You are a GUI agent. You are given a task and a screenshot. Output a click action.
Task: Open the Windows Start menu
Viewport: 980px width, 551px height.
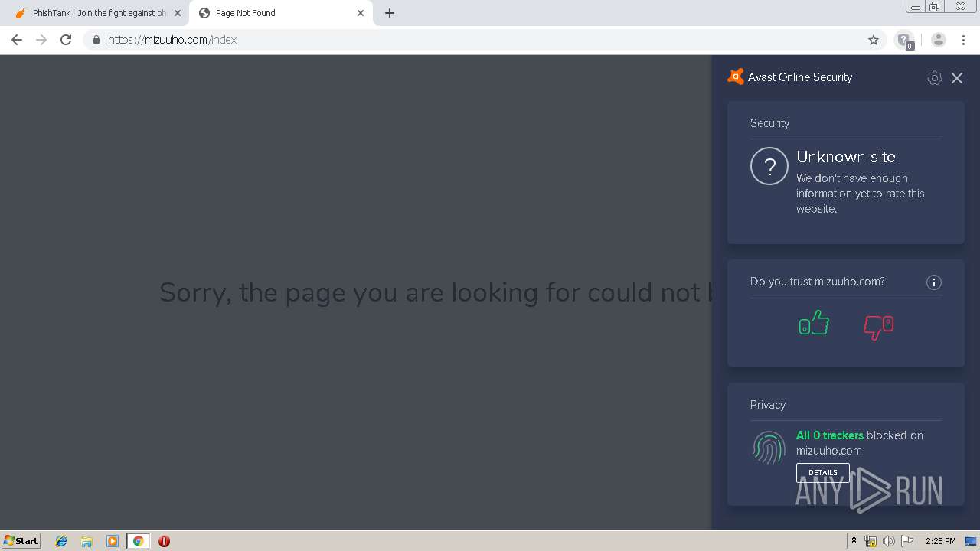pyautogui.click(x=21, y=540)
